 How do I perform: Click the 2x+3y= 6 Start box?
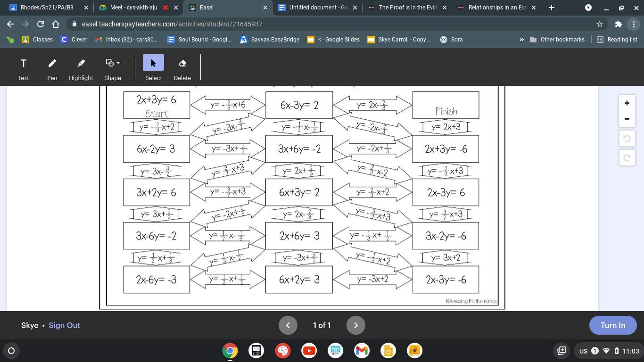click(x=157, y=105)
